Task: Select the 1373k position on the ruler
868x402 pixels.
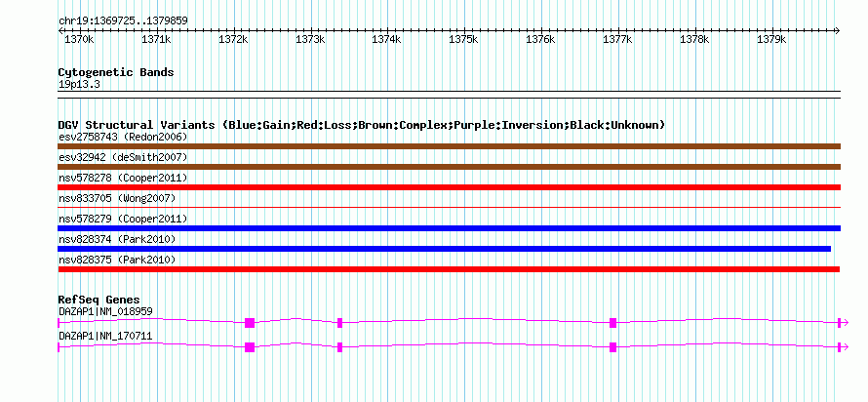Action: tap(309, 40)
